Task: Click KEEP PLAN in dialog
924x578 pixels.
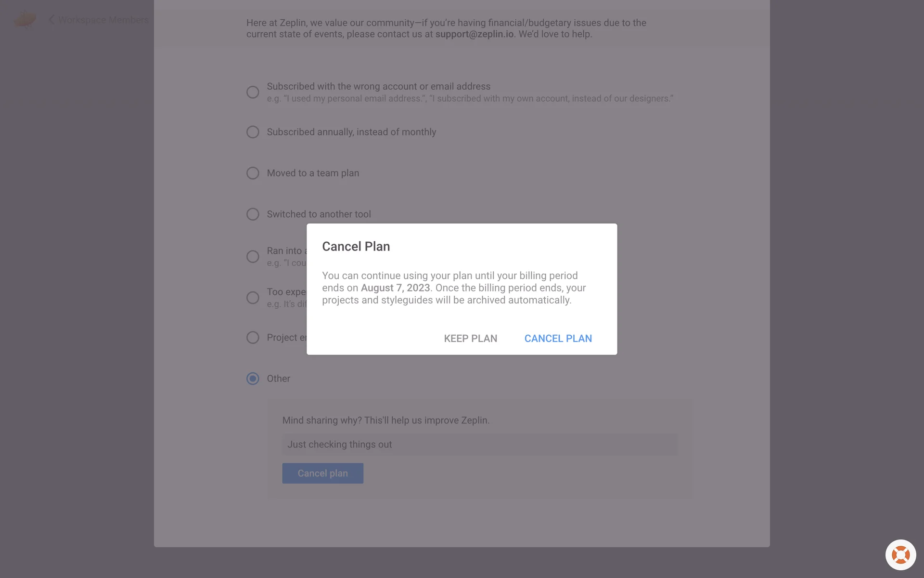Action: click(x=470, y=339)
